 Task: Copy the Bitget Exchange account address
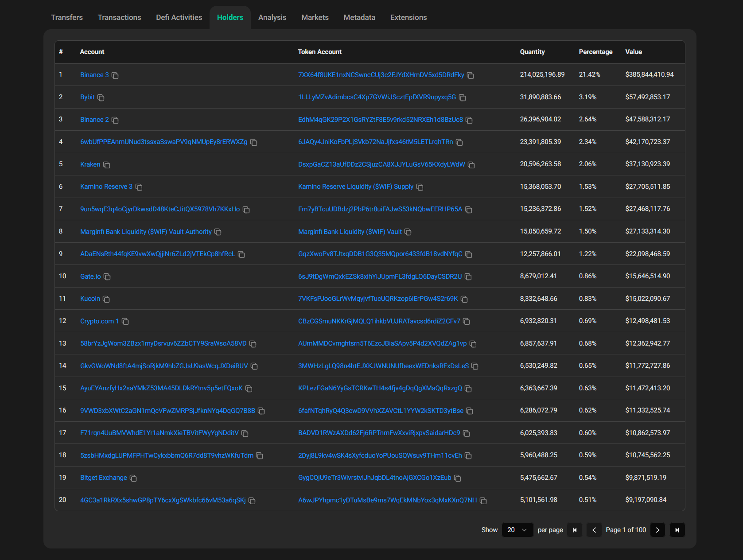coord(133,478)
